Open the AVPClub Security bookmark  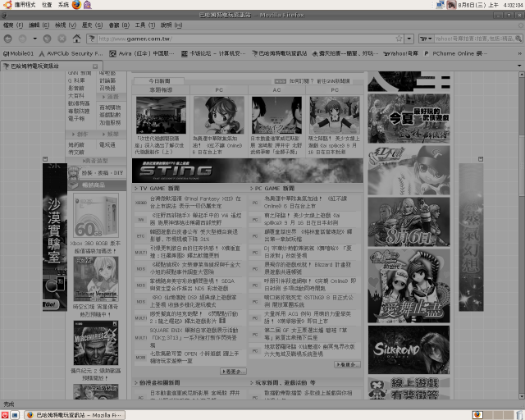pyautogui.click(x=71, y=53)
